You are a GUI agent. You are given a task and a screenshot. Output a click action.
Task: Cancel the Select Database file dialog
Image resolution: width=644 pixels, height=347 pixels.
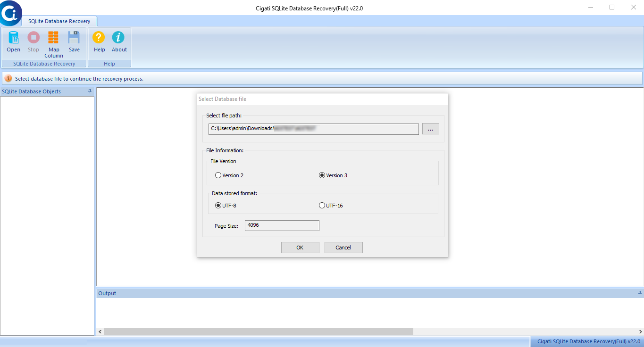(x=343, y=248)
